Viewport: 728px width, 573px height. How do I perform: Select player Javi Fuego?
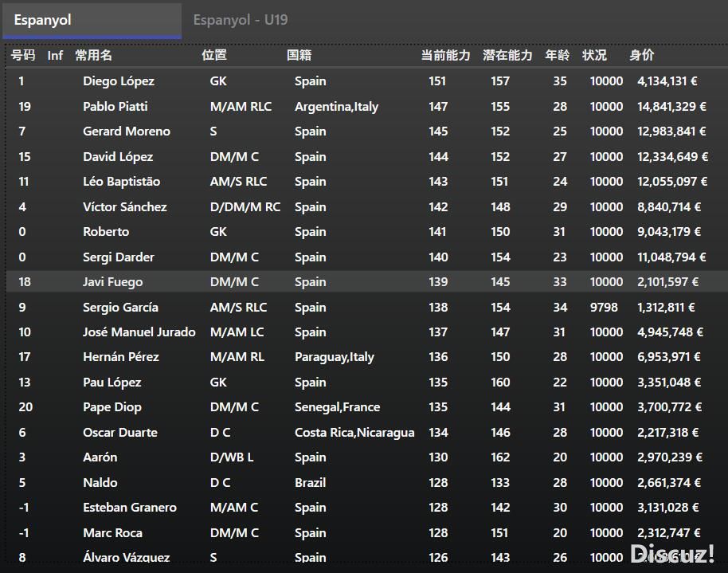point(113,282)
